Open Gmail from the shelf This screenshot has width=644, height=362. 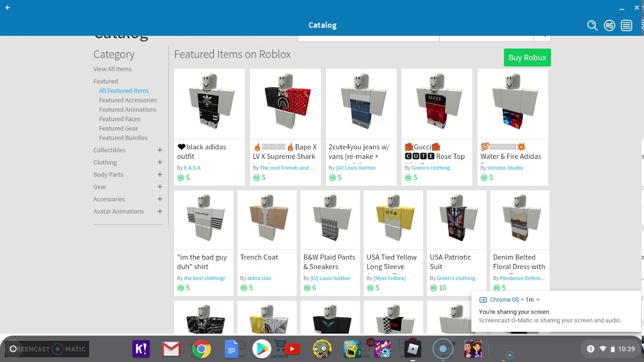click(x=171, y=349)
